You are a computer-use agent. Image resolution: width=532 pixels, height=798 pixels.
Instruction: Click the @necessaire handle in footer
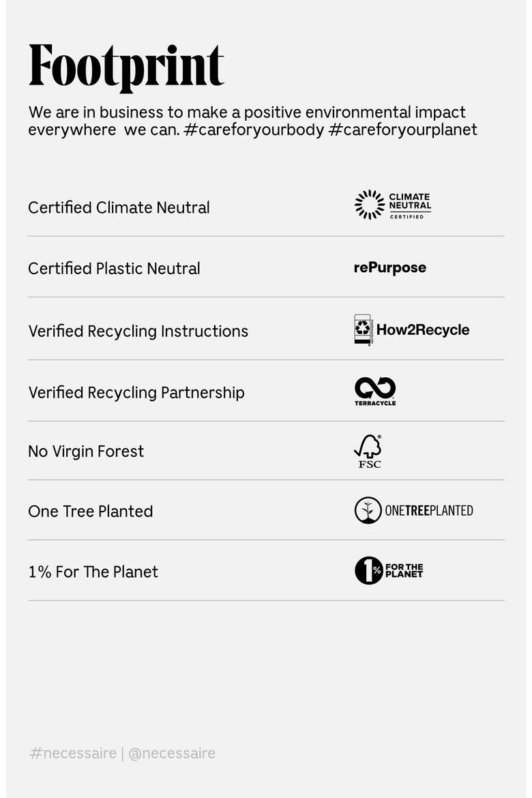coord(172,753)
